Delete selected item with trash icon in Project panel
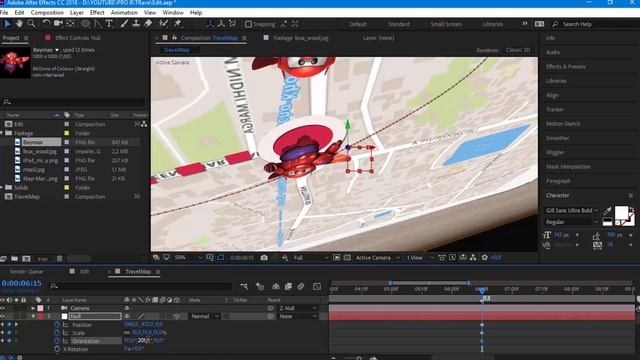 pyautogui.click(x=60, y=259)
